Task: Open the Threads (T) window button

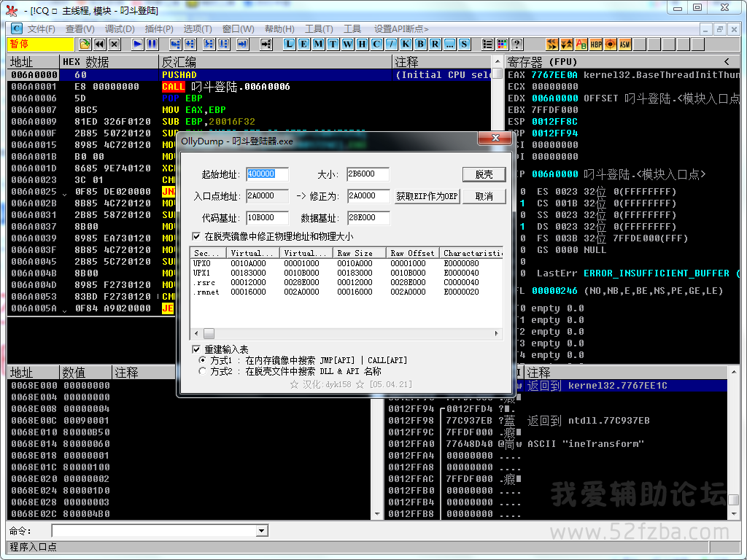Action: 333,44
